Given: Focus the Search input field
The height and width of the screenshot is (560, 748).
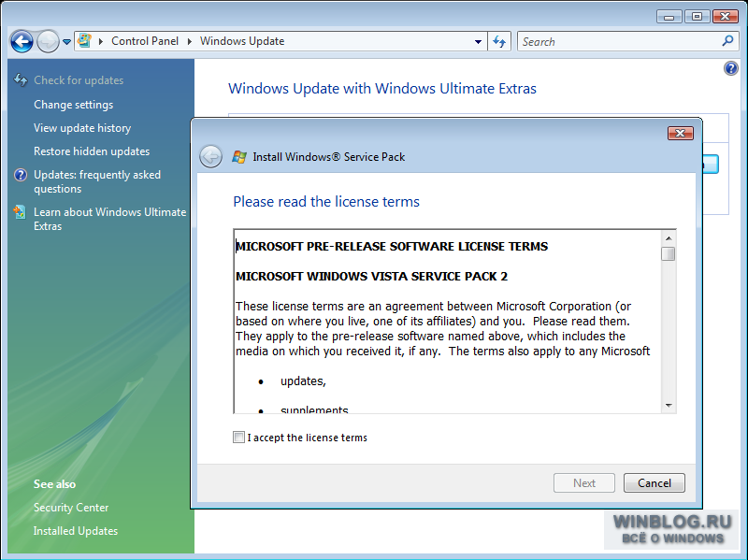Looking at the screenshot, I should pos(620,41).
